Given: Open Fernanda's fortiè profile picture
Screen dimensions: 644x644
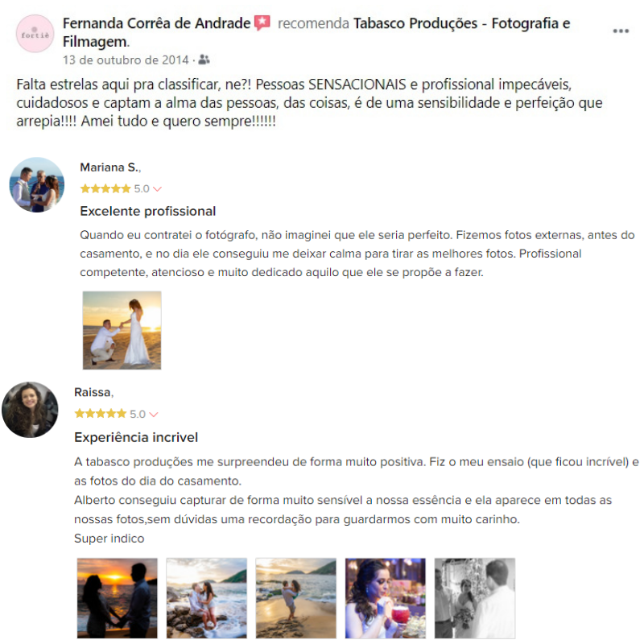Looking at the screenshot, I should [x=35, y=34].
